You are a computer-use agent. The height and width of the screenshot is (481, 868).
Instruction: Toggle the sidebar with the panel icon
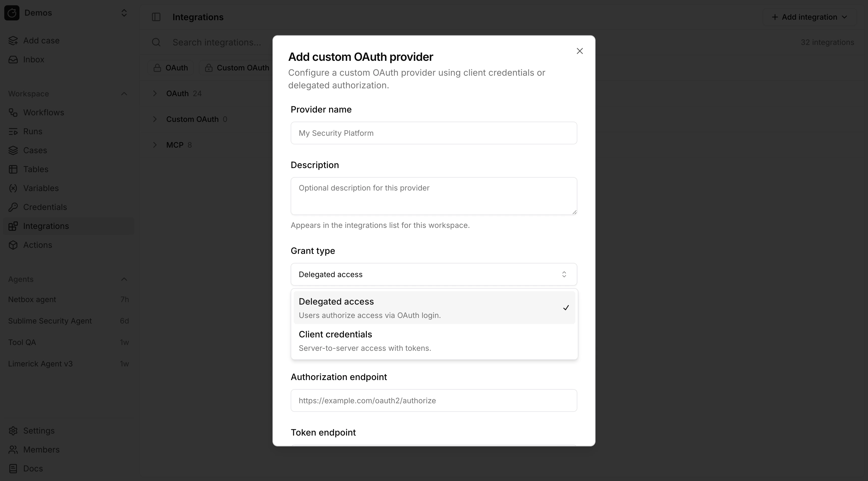(156, 17)
